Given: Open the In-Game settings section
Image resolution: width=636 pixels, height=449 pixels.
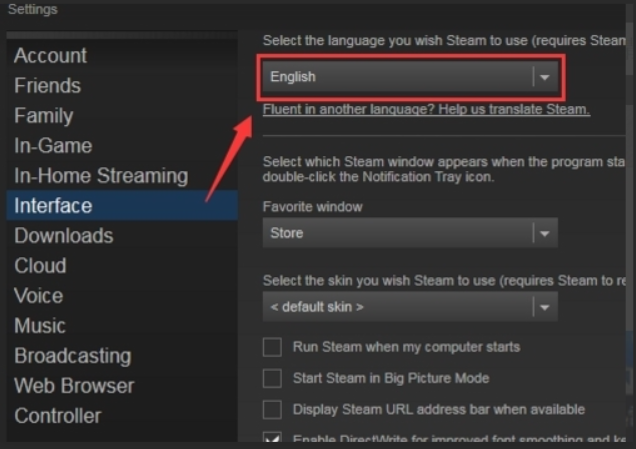Looking at the screenshot, I should [122, 146].
